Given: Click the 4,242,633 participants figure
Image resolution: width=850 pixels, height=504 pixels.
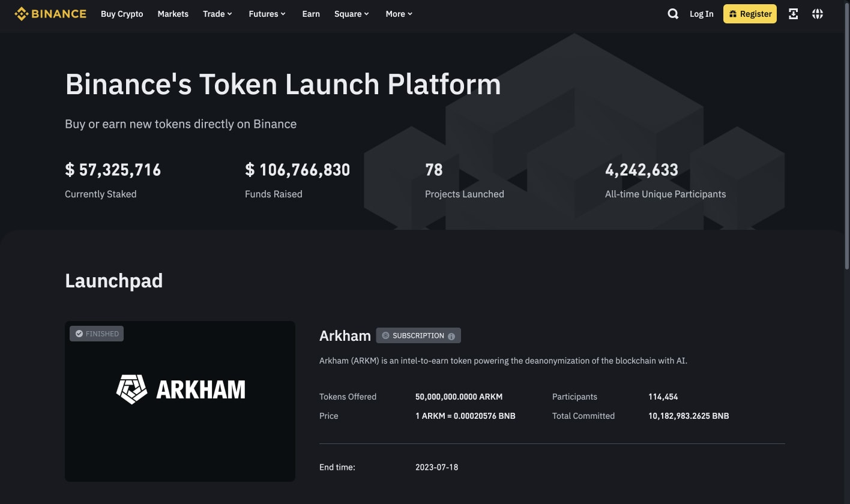Looking at the screenshot, I should [642, 170].
